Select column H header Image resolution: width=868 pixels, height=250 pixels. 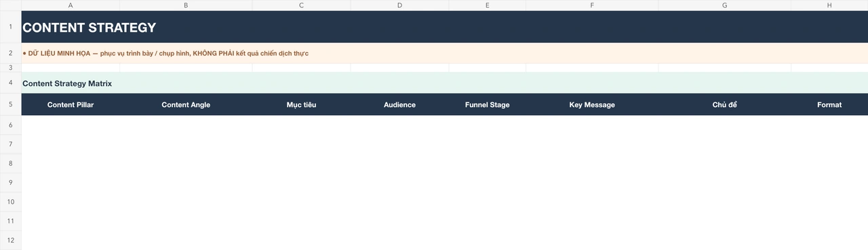[x=829, y=5]
